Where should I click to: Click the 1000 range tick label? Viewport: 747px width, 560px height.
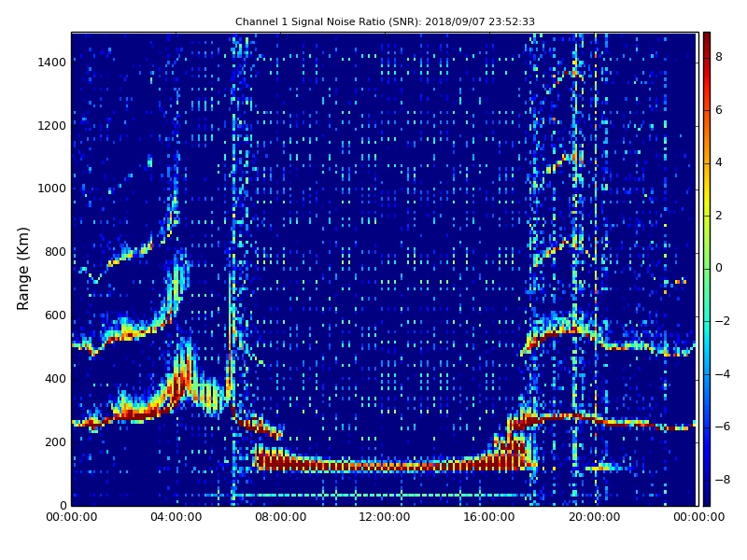coord(52,189)
